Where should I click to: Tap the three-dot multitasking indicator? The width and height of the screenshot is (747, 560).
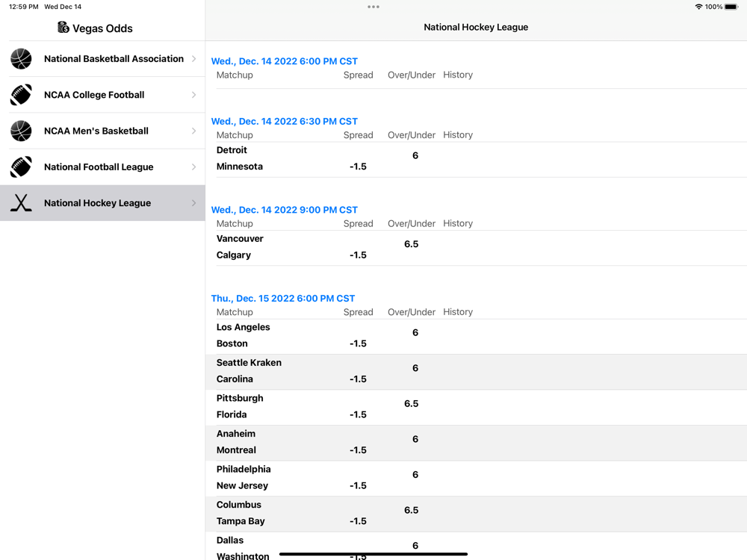point(373,7)
